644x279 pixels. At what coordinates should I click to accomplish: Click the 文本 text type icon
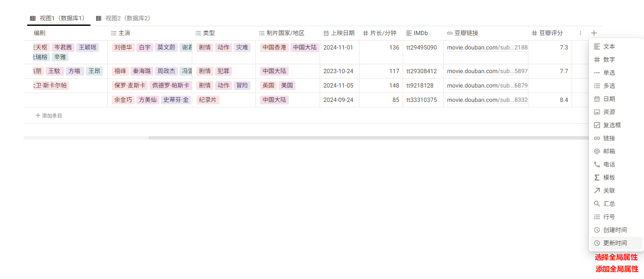(x=597, y=46)
